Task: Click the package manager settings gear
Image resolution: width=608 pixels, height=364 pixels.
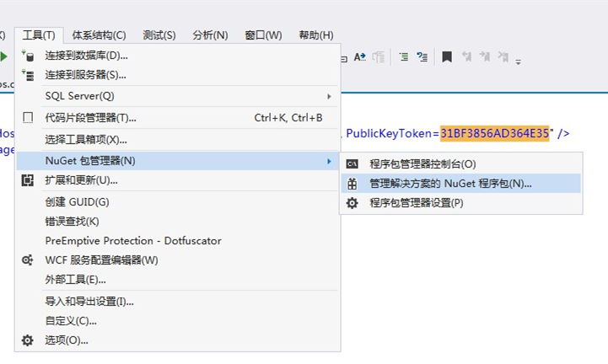Action: (352, 203)
